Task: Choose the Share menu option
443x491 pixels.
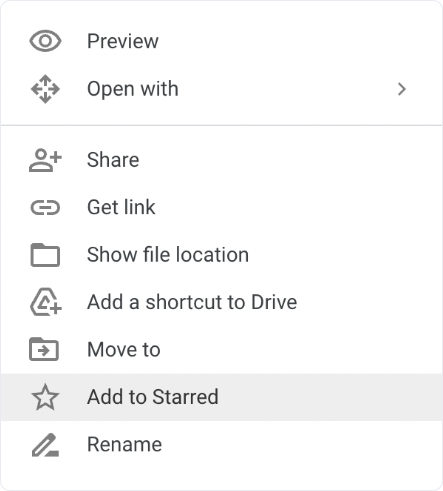Action: click(x=221, y=160)
